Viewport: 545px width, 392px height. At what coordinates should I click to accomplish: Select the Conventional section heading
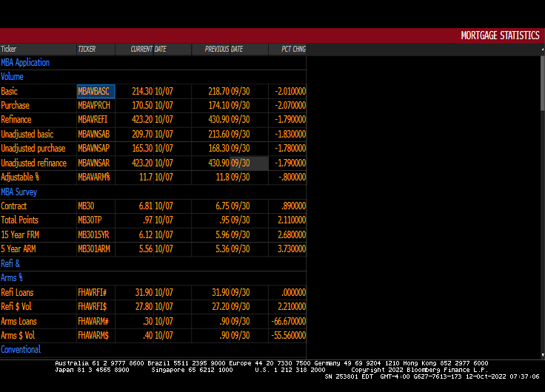[x=21, y=349]
